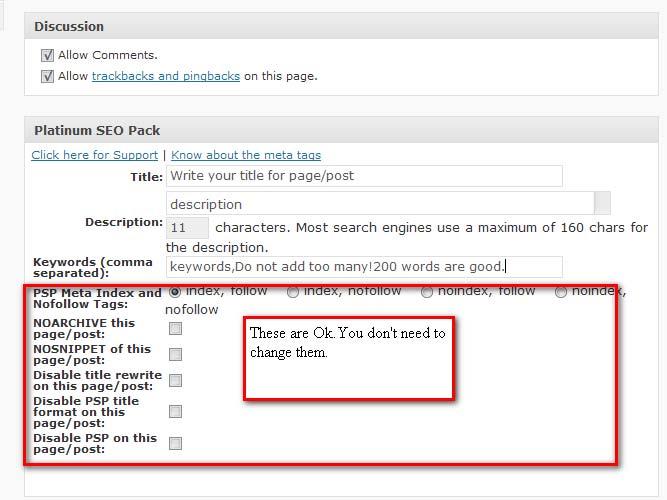667x500 pixels.
Task: Enable 'Disable PSP title format' checkbox
Action: point(175,411)
